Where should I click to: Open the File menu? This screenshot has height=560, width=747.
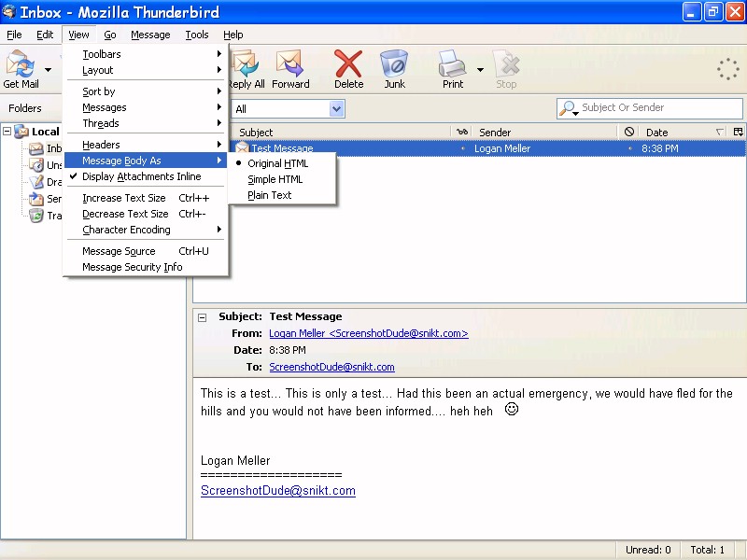tap(14, 35)
